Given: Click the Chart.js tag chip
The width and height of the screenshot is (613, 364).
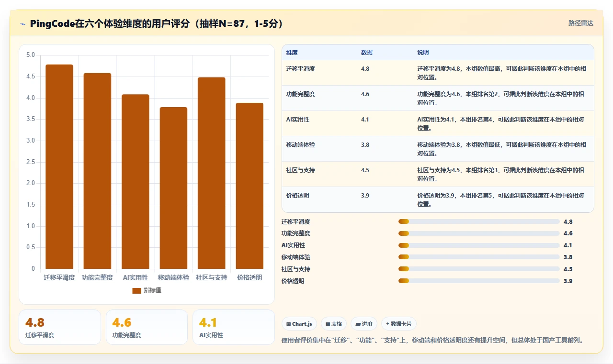Looking at the screenshot, I should click(299, 324).
